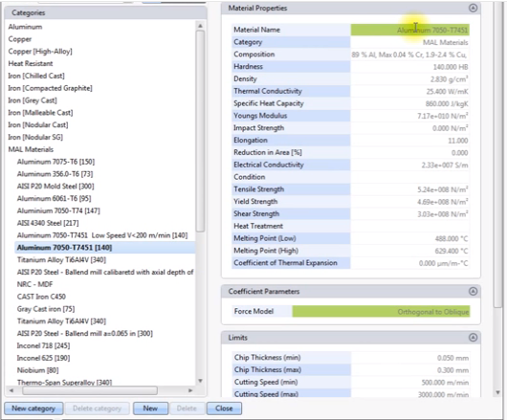Viewport: 507px width, 420px height.
Task: Click the New material button
Action: click(x=150, y=409)
